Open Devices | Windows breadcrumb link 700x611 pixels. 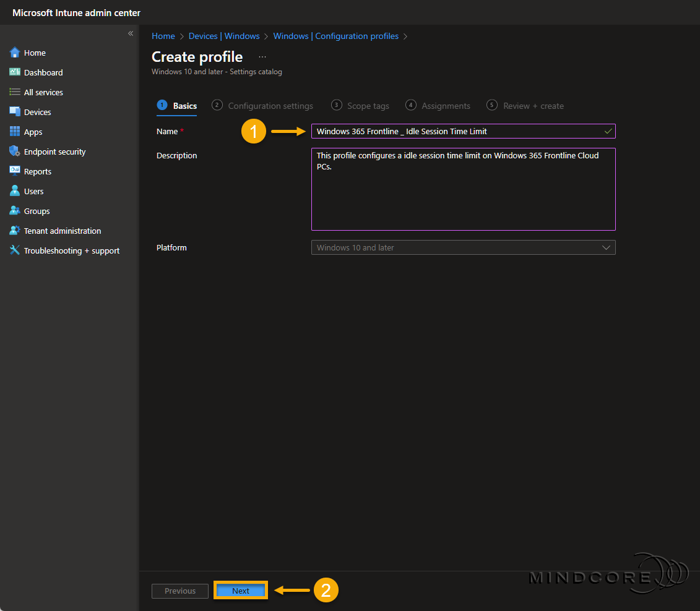(224, 36)
